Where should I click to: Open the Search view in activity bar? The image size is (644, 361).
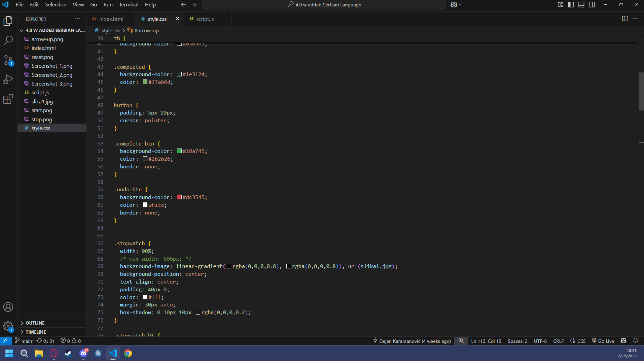[x=8, y=40]
